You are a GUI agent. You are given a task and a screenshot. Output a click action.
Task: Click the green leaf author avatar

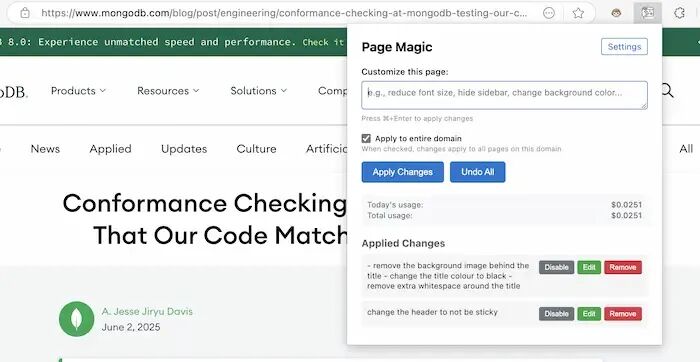click(76, 319)
